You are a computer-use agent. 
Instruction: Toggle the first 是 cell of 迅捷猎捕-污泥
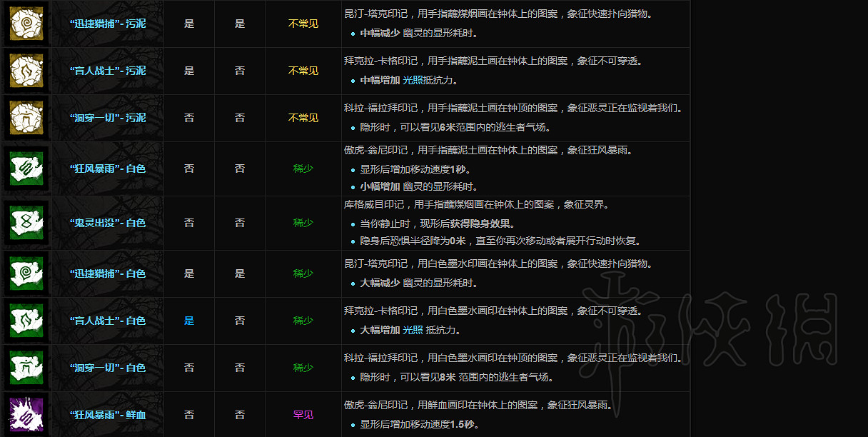click(x=189, y=24)
